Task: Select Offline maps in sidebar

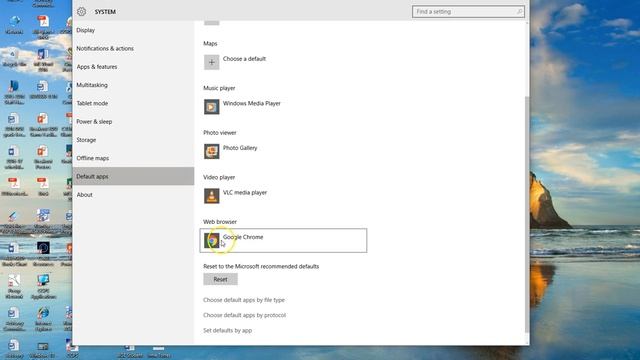Action: (93, 158)
